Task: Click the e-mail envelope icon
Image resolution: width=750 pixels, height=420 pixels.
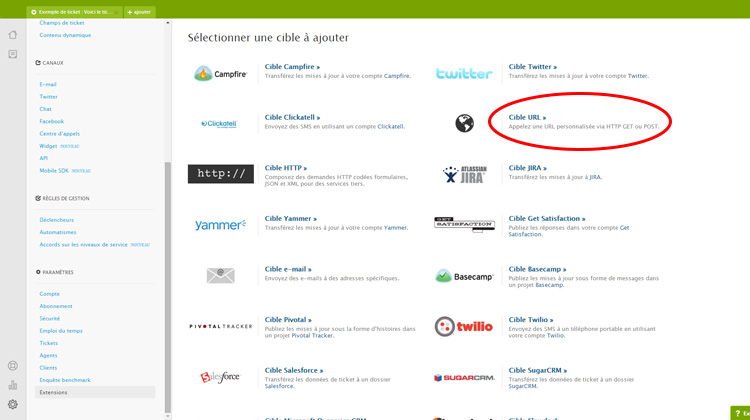Action: [221, 275]
